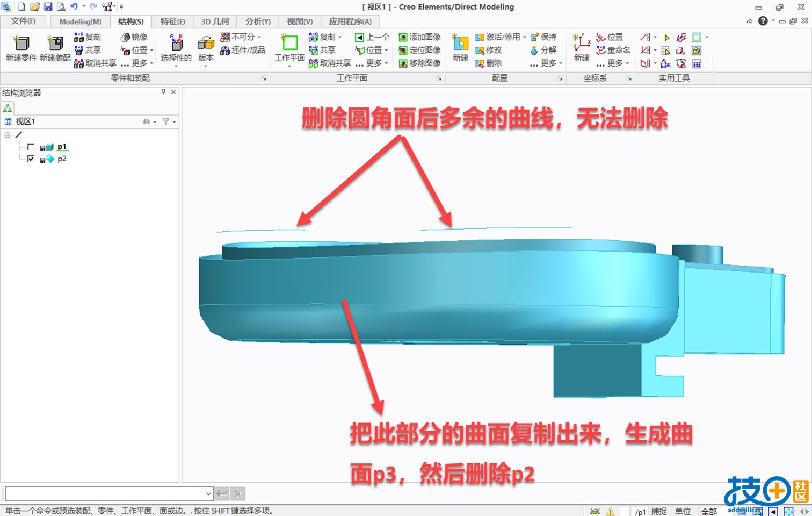Switch to the 视图(V) tab
The width and height of the screenshot is (812, 516).
click(x=300, y=21)
